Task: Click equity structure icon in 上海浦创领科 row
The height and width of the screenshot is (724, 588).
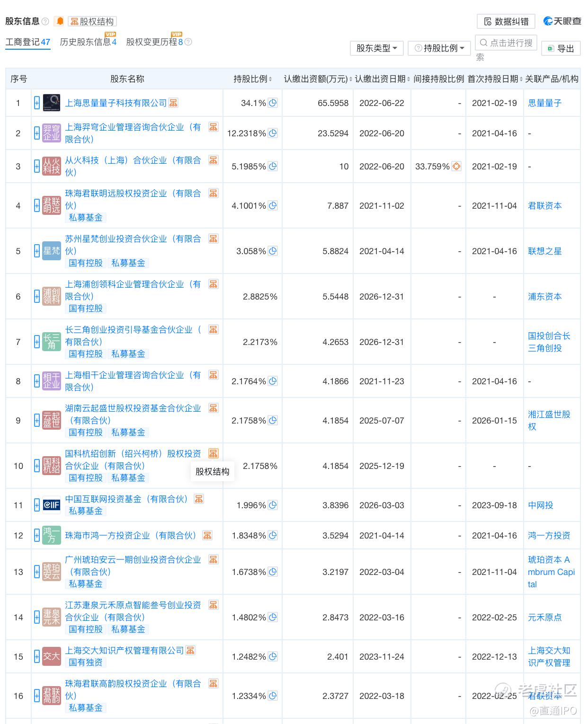Action: coord(214,284)
